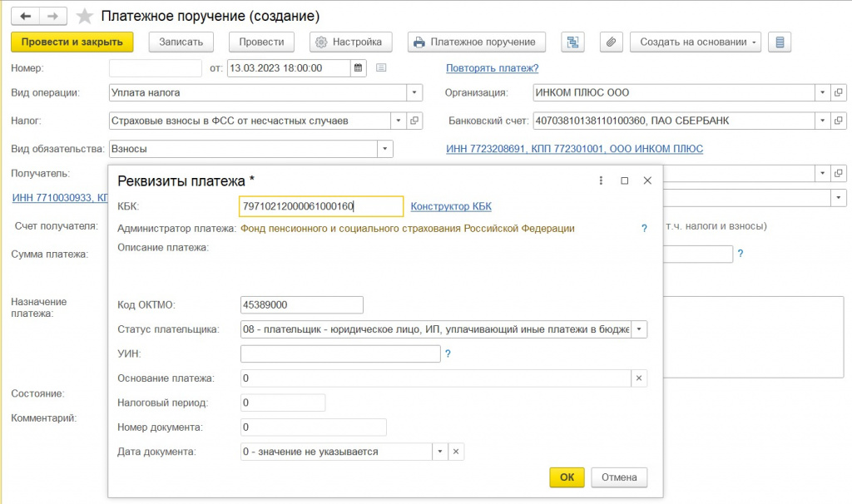Open the Вид обязательства dropdown list
The width and height of the screenshot is (852, 504).
(384, 149)
